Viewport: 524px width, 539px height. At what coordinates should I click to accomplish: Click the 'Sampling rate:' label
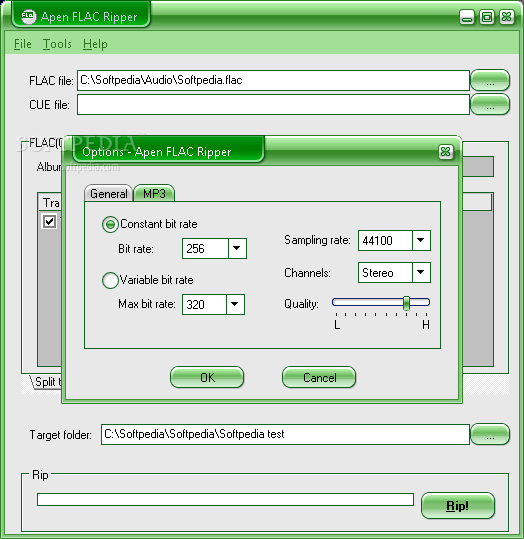317,240
